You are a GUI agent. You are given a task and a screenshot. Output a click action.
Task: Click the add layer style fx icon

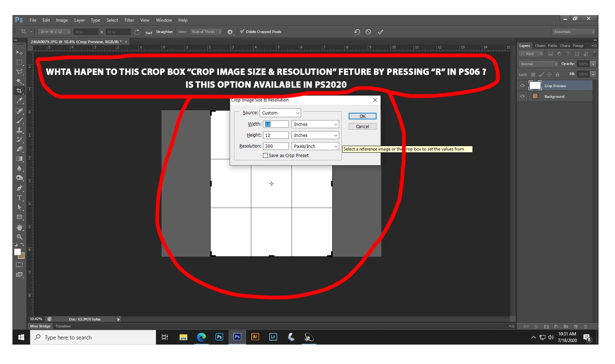click(536, 326)
